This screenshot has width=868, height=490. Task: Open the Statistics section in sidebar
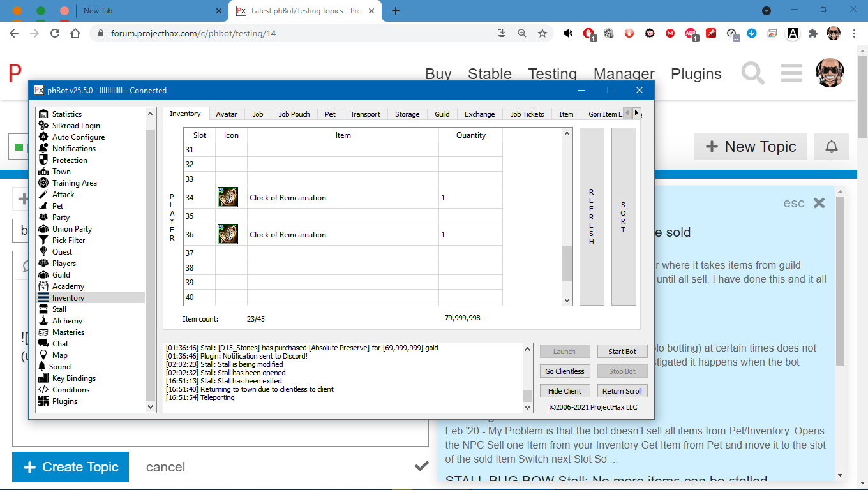(66, 114)
